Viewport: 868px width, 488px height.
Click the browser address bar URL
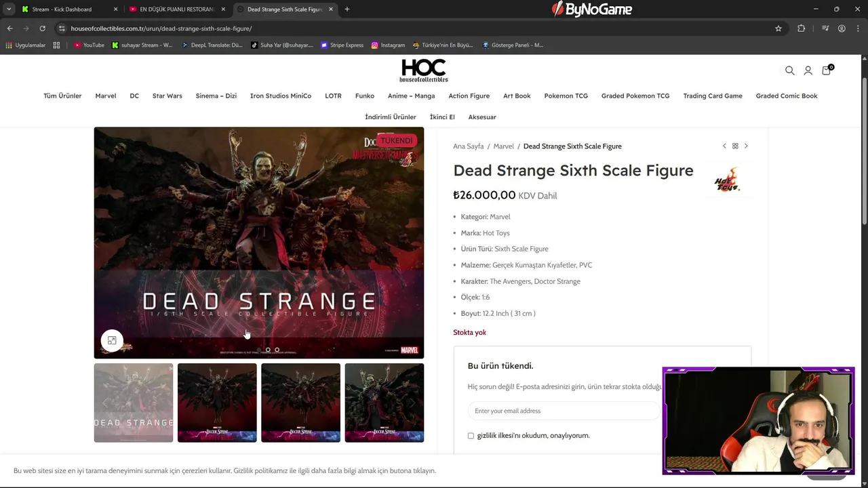(x=161, y=28)
